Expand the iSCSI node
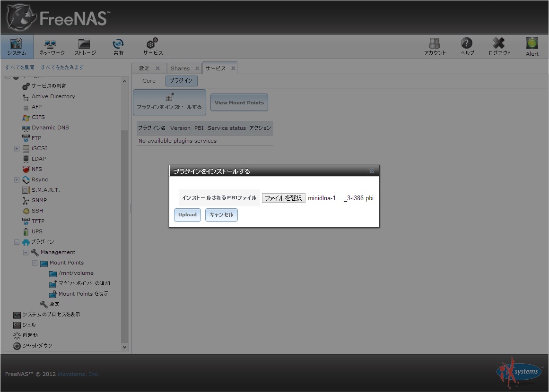Image resolution: width=549 pixels, height=392 pixels. (17, 149)
